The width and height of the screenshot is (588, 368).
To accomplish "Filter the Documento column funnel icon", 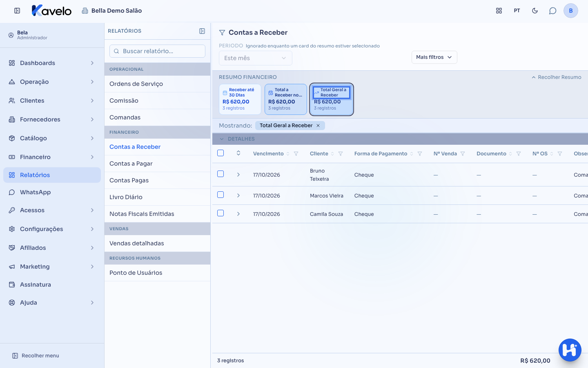I will click(519, 154).
